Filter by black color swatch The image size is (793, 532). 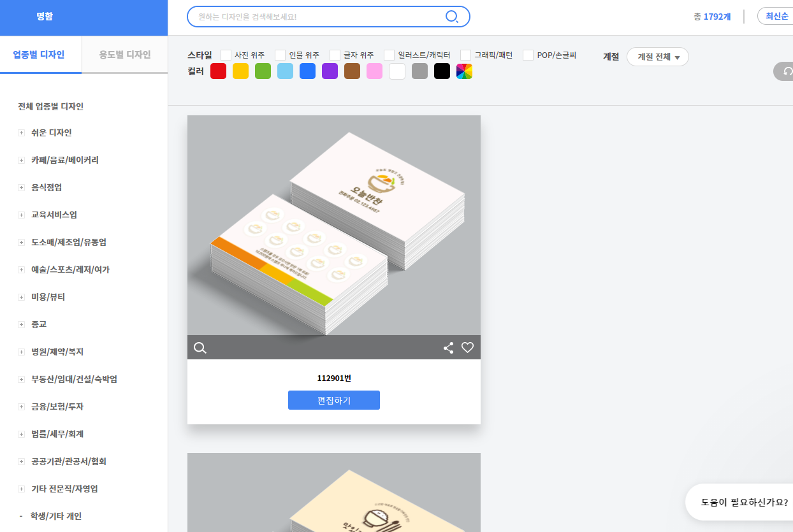click(442, 71)
